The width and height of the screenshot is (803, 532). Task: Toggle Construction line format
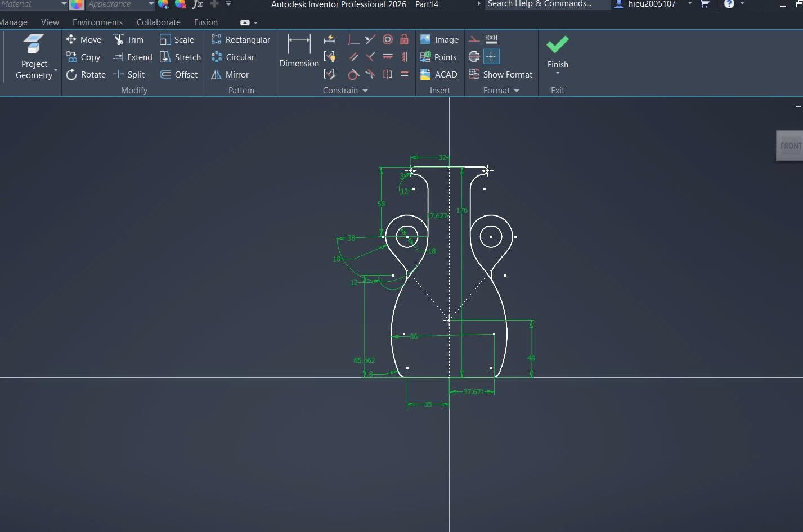(474, 39)
